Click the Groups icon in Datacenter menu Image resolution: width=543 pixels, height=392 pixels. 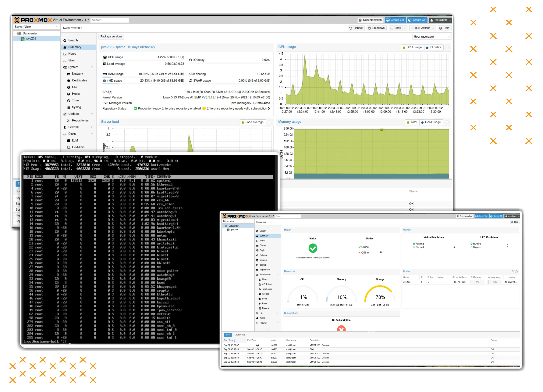[260, 294]
